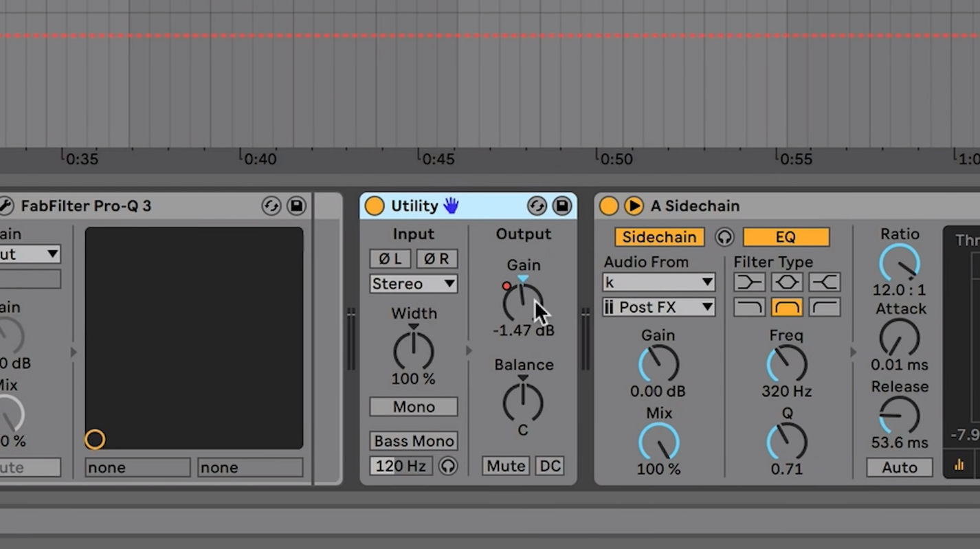Click the 0:50 timeline marker
The width and height of the screenshot is (980, 549).
click(616, 159)
